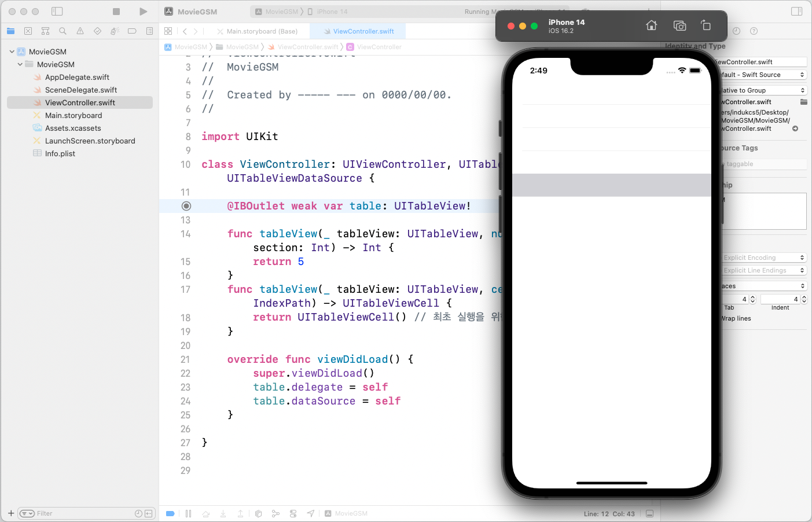Go forward in editor history
Screen dimensions: 812x522
(x=196, y=31)
